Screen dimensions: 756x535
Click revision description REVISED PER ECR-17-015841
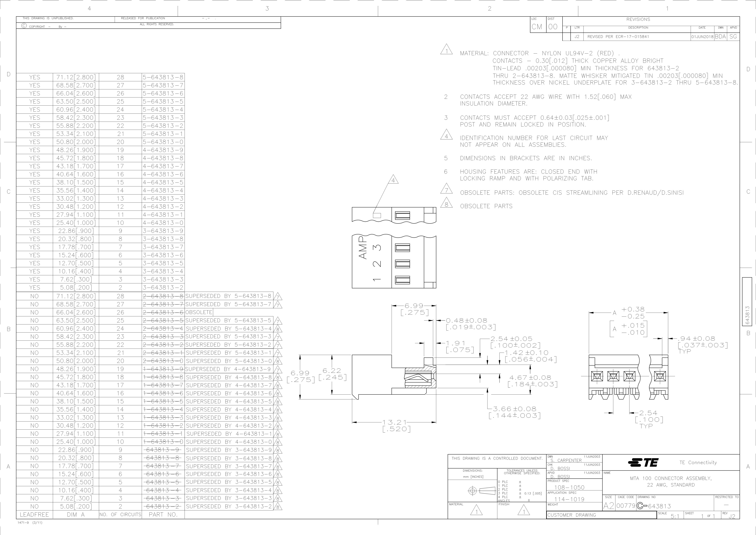coord(618,37)
